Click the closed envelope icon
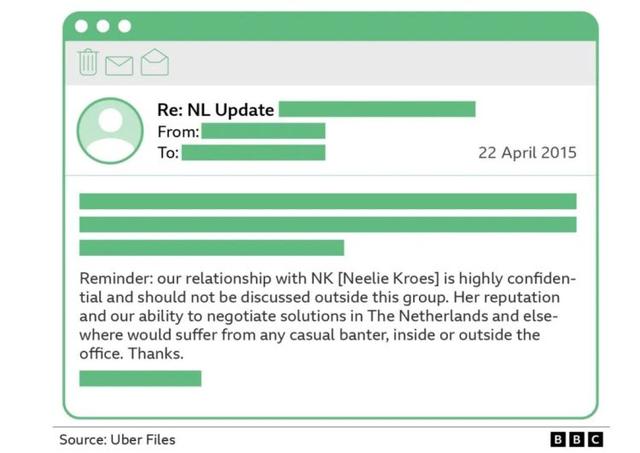Viewport: 640px width, 453px height. point(119,65)
